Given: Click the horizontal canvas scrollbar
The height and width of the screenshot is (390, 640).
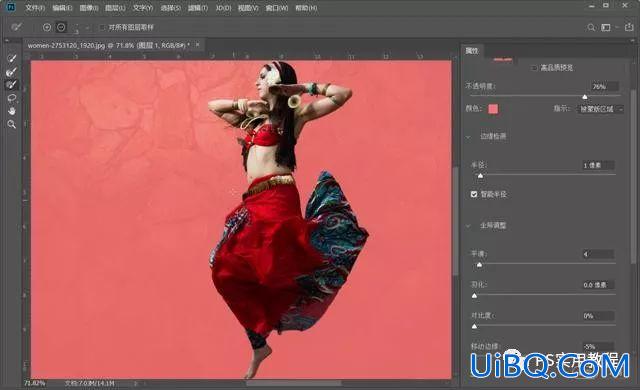Looking at the screenshot, I should [293, 383].
